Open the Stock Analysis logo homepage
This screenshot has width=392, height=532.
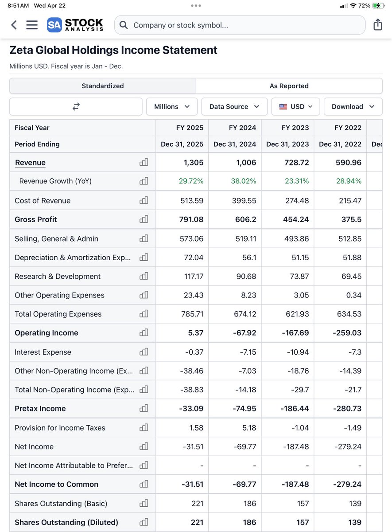tap(75, 25)
